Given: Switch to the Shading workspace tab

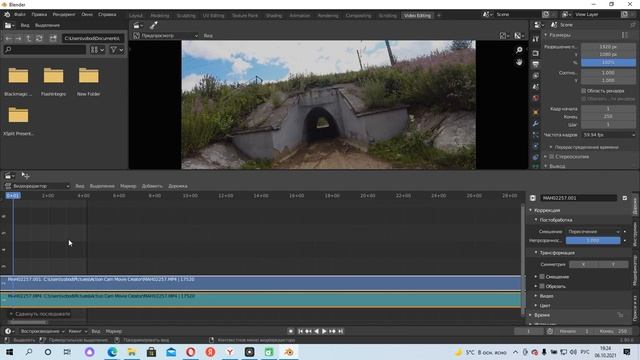Looking at the screenshot, I should point(273,16).
